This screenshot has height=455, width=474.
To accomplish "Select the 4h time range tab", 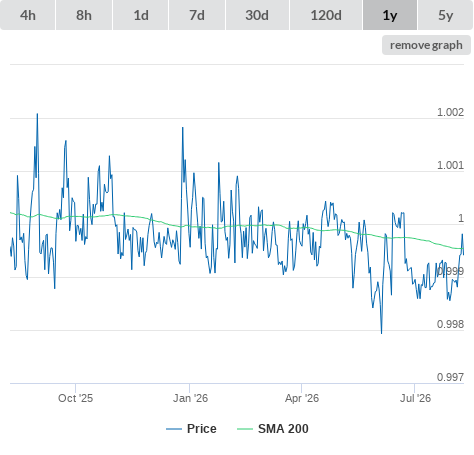I will (28, 15).
